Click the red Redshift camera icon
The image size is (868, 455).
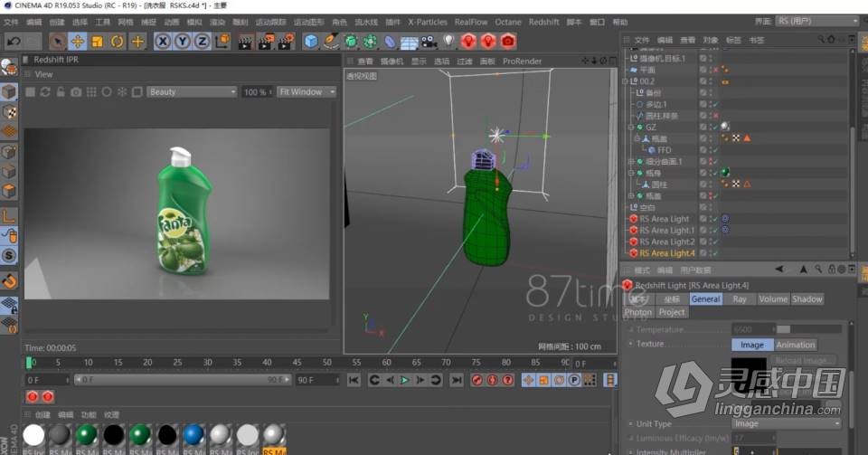508,41
